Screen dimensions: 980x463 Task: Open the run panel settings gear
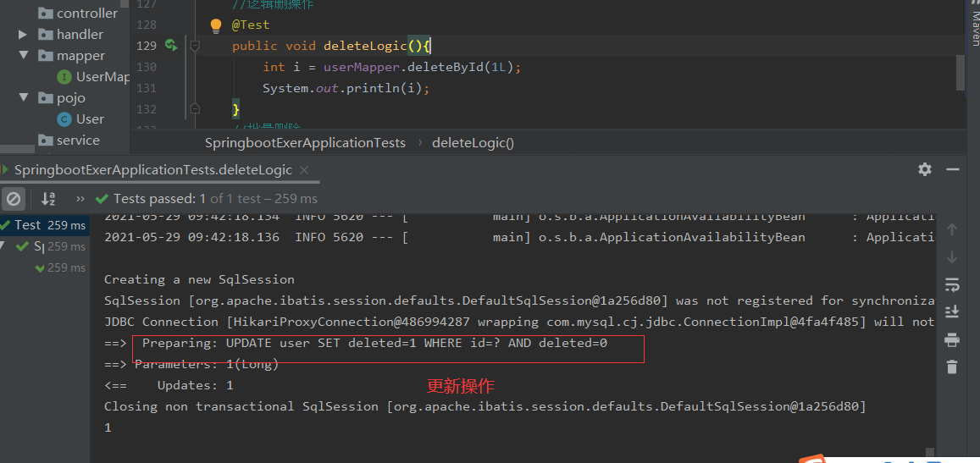pyautogui.click(x=924, y=169)
